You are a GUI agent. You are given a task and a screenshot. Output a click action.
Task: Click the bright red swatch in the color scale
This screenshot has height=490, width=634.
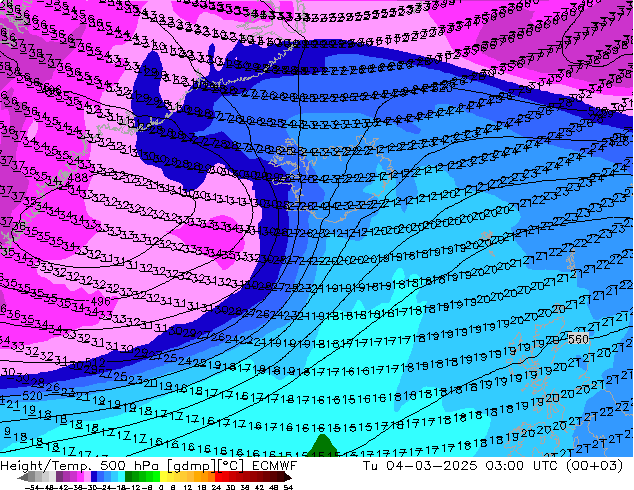click(x=218, y=477)
